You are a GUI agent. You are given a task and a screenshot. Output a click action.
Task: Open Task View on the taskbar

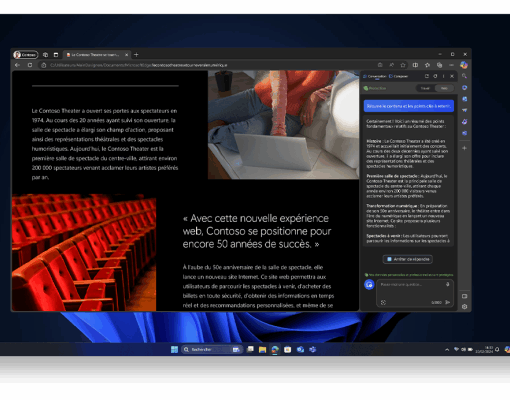click(250, 349)
